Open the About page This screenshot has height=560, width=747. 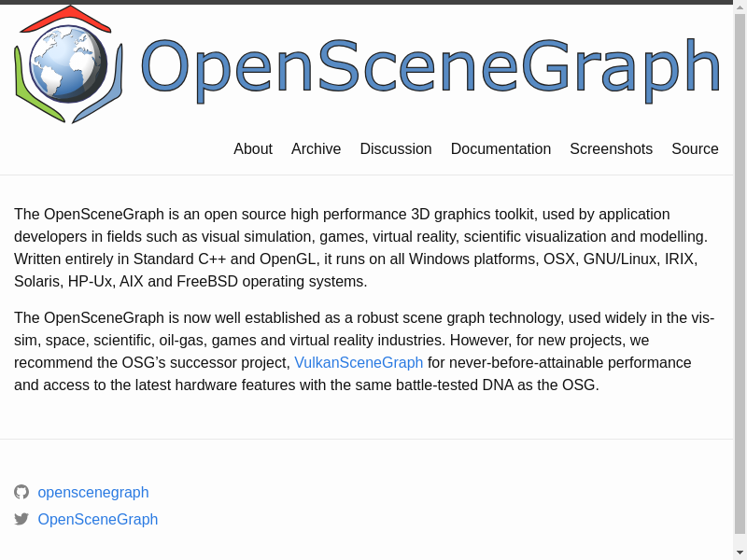coord(253,149)
